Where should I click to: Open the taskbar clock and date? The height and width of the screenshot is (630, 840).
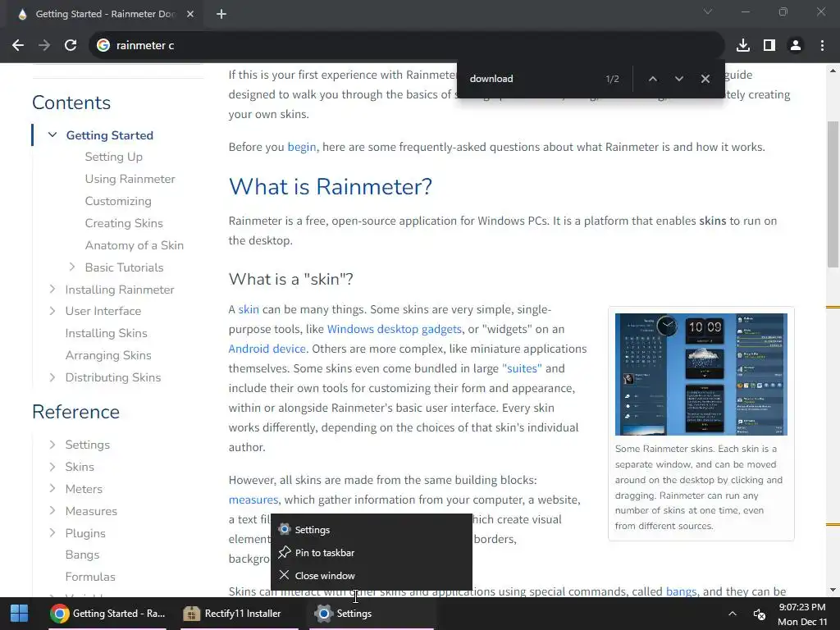pyautogui.click(x=802, y=614)
